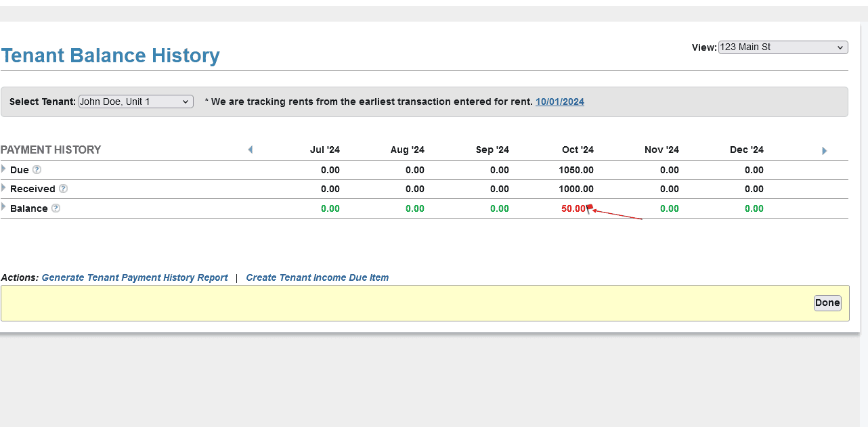Click the 10/01/2024 earliest transaction date link
This screenshot has height=427, width=868.
(x=559, y=102)
